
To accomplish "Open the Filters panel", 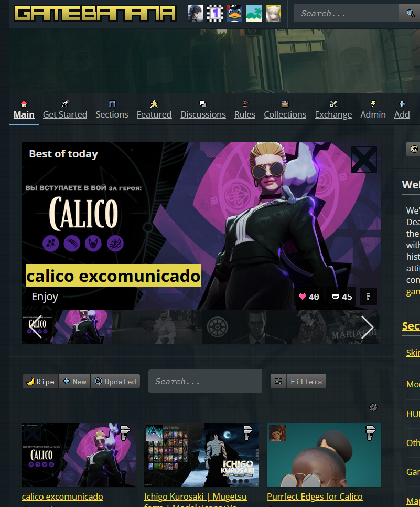I will (x=298, y=381).
